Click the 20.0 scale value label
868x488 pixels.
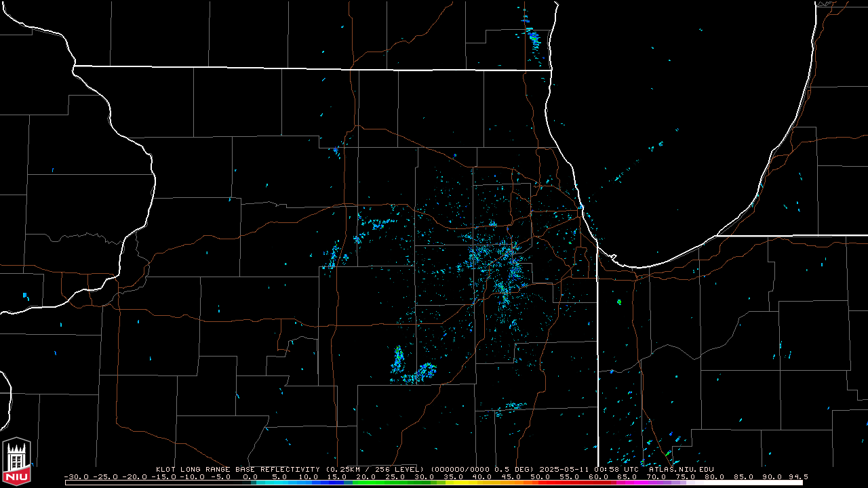point(366,477)
